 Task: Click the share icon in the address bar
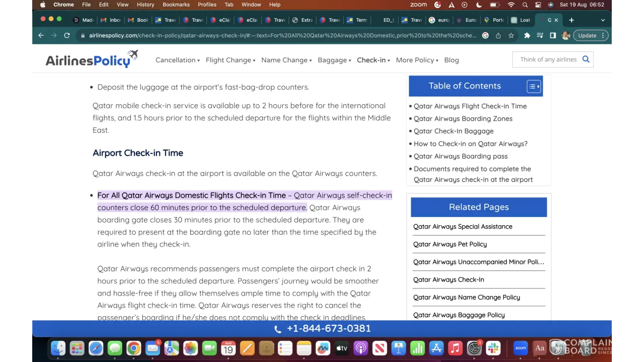point(498,35)
